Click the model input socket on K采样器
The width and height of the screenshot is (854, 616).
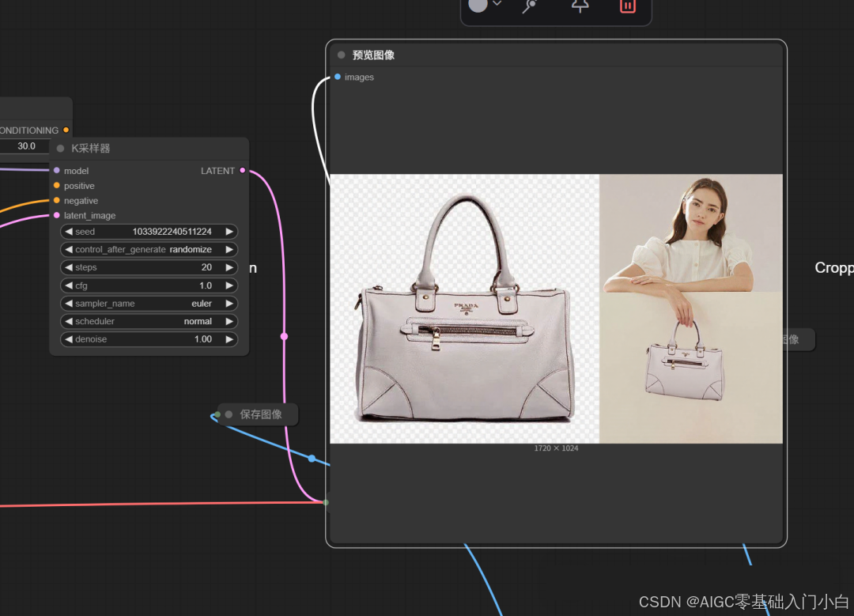tap(57, 171)
